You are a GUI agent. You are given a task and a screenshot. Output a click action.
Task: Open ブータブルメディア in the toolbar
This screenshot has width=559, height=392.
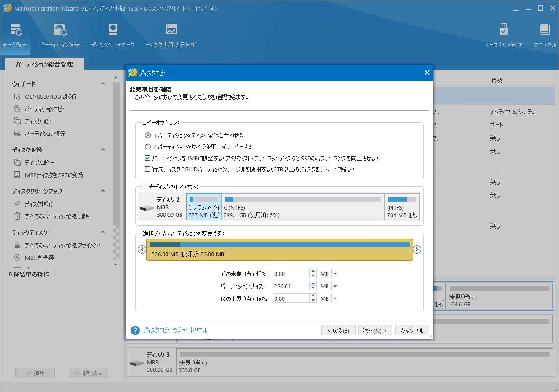(x=504, y=30)
